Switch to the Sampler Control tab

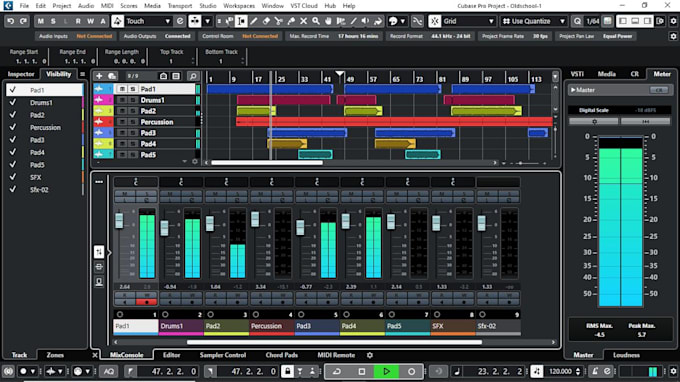[222, 355]
